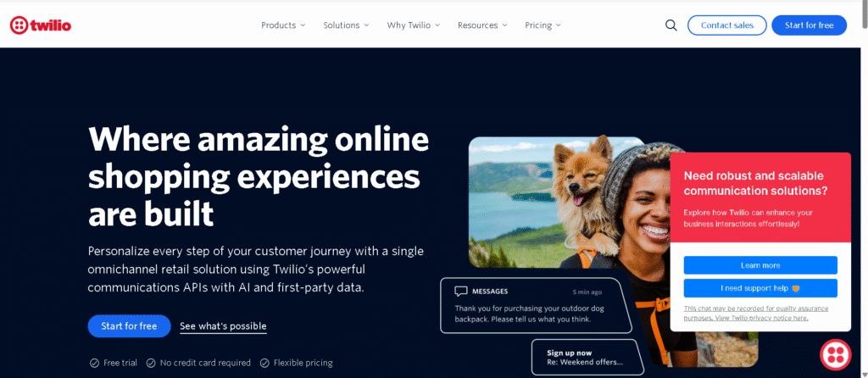Click Start for free in the header
Screen dimensions: 868x378
point(809,25)
